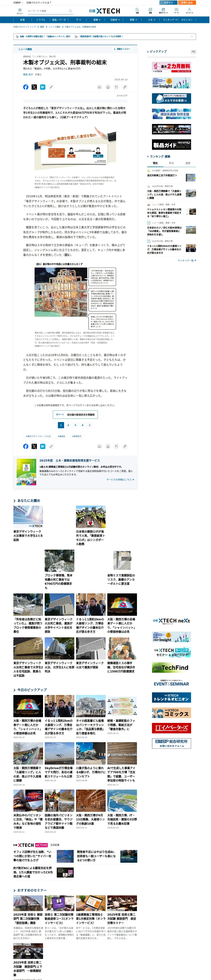211x980 pixels.
Task: Follow this series with 連載をフォロー
Action: coord(122,49)
